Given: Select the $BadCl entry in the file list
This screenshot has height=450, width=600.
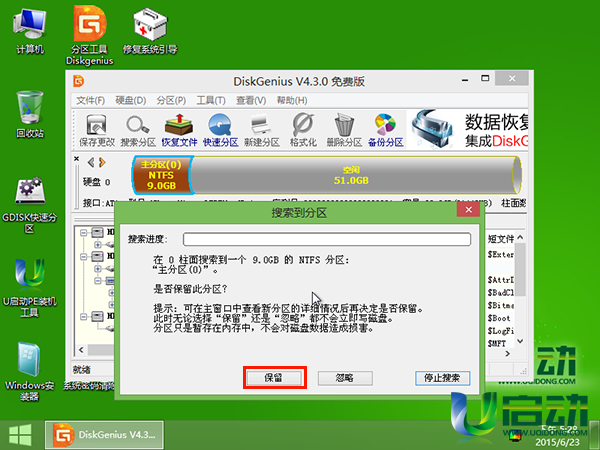Looking at the screenshot, I should point(501,293).
